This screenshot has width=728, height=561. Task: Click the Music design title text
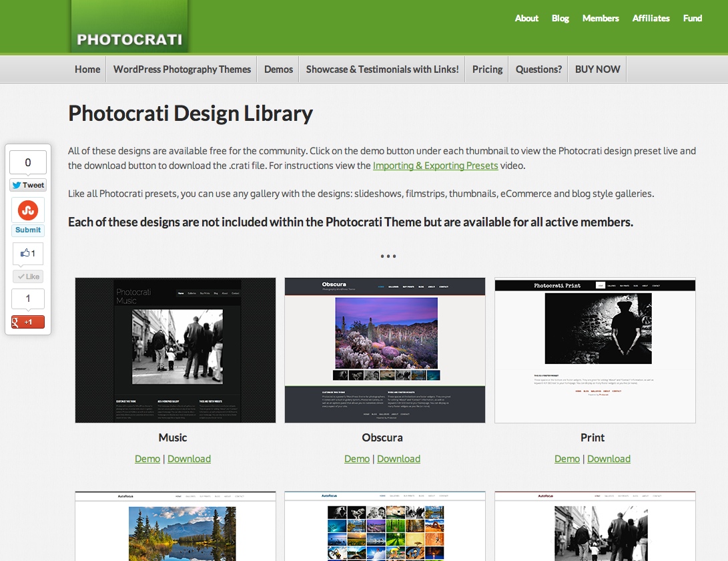coord(173,437)
